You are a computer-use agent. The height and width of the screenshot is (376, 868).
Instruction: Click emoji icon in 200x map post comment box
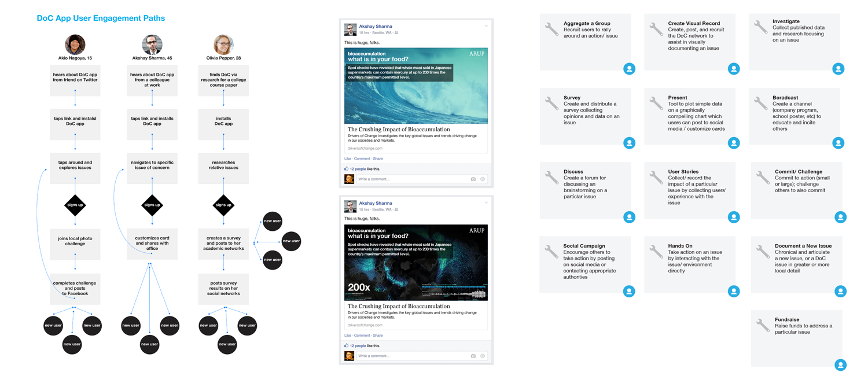pyautogui.click(x=483, y=356)
